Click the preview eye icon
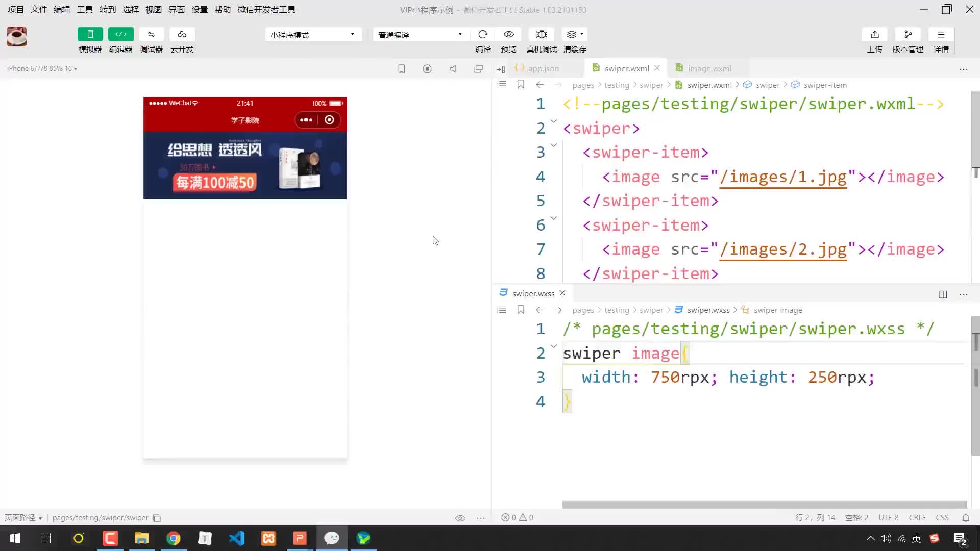 508,34
